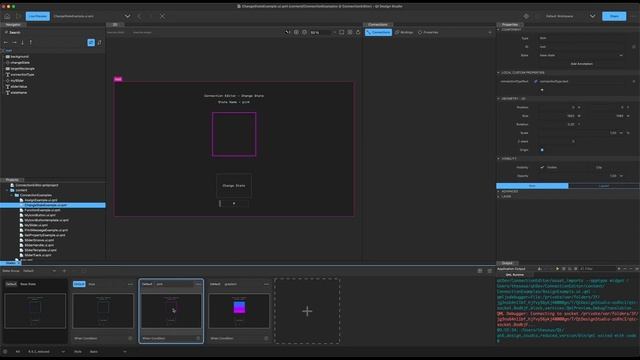This screenshot has width=640, height=360.
Task: Select background item in Navigator tree
Action: tap(20, 57)
